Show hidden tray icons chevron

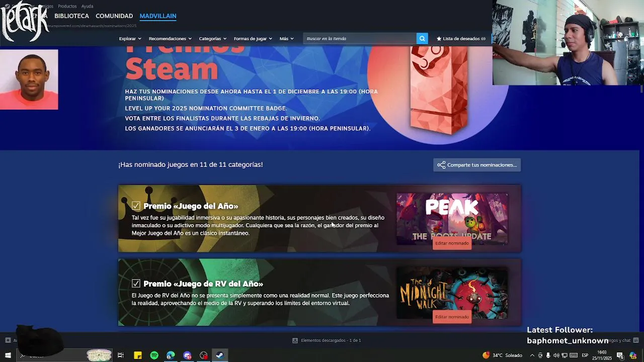point(532,355)
